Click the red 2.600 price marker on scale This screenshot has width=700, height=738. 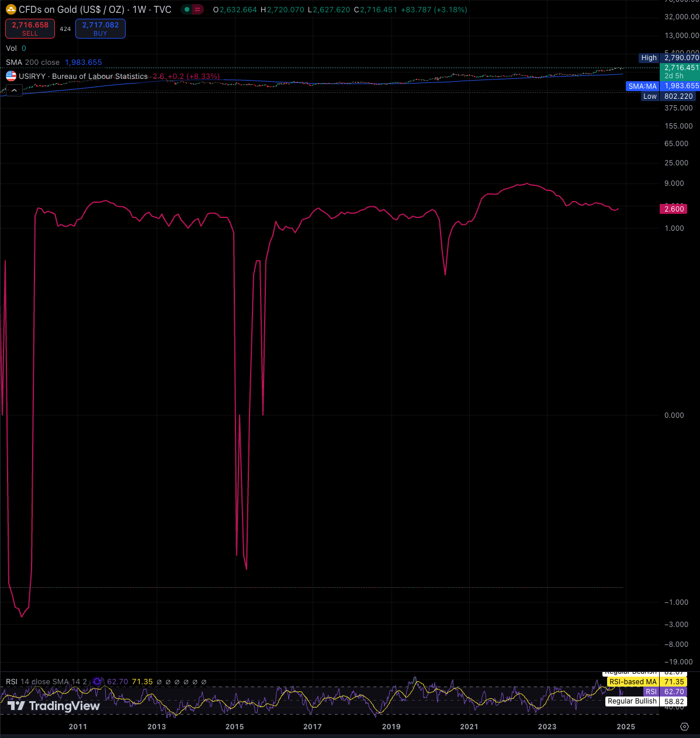[673, 209]
